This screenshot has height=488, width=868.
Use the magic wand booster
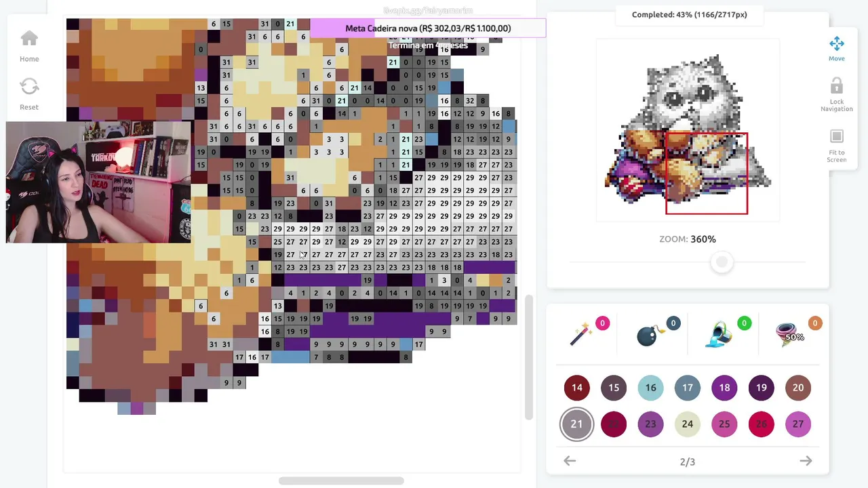582,333
